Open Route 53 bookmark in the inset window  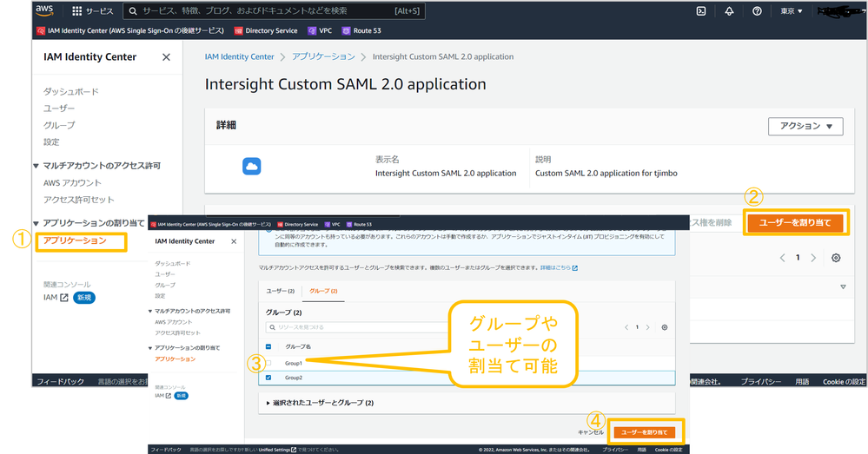pyautogui.click(x=359, y=225)
